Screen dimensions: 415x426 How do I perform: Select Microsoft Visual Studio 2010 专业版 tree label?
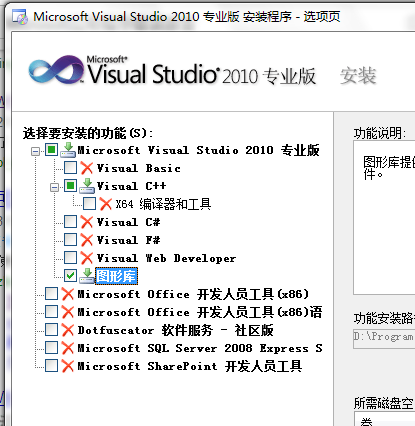pos(198,150)
